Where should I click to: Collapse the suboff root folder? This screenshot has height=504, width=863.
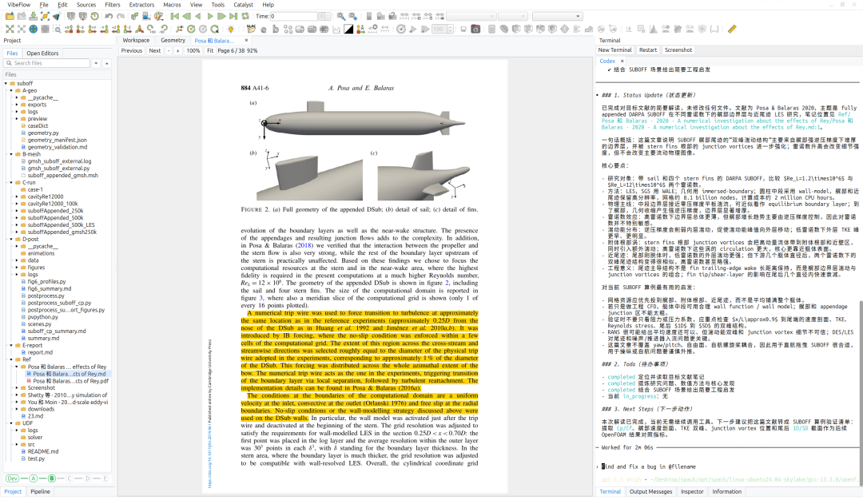6,84
